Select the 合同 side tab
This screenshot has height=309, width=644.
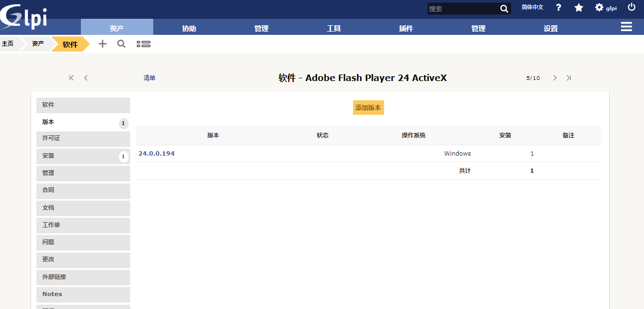point(83,190)
